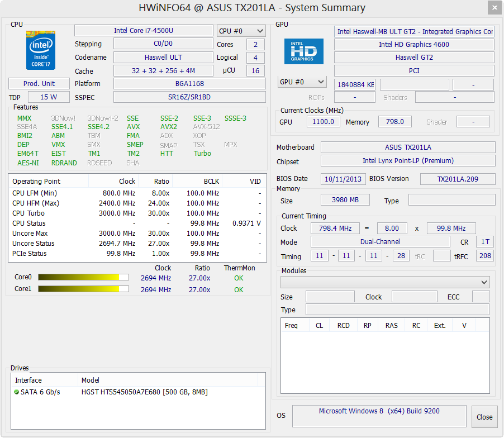Click the GPU clock value 1100.0
Image resolution: width=504 pixels, height=438 pixels.
[324, 121]
